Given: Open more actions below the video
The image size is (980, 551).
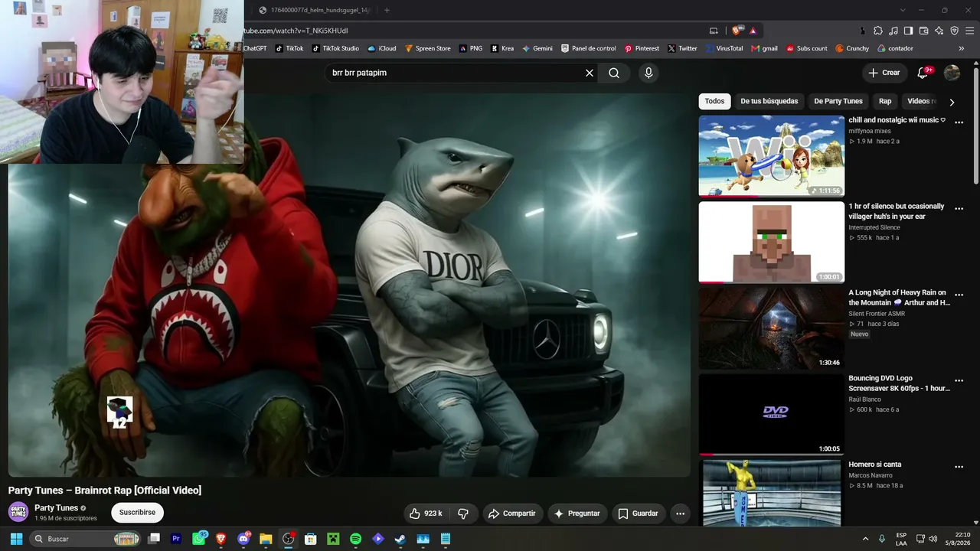Looking at the screenshot, I should click(x=680, y=514).
